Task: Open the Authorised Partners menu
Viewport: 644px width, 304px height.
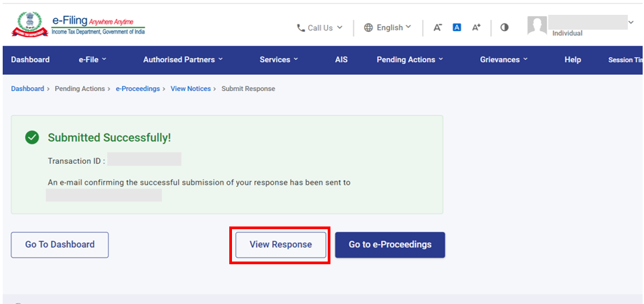Action: (183, 60)
